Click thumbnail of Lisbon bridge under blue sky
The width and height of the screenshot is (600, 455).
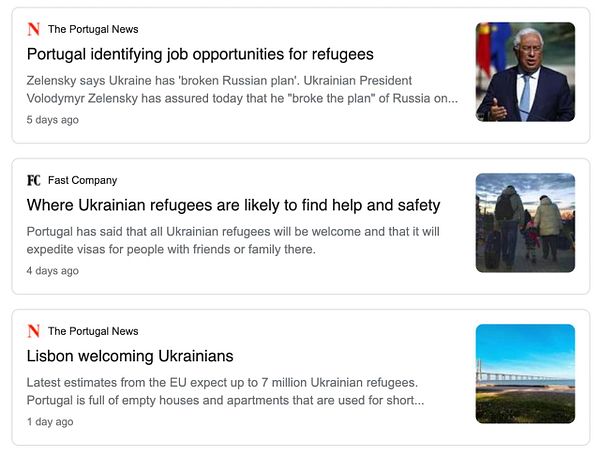click(525, 374)
